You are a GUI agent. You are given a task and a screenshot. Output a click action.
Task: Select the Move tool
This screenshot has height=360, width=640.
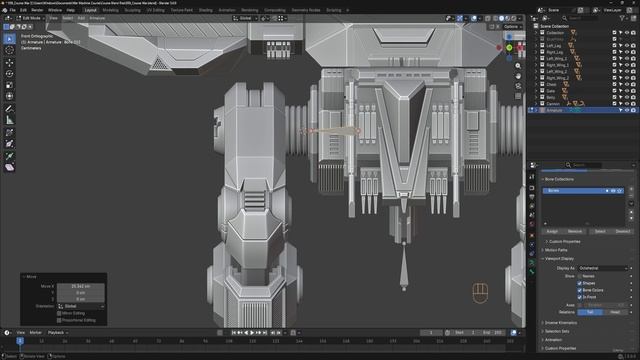click(x=9, y=62)
